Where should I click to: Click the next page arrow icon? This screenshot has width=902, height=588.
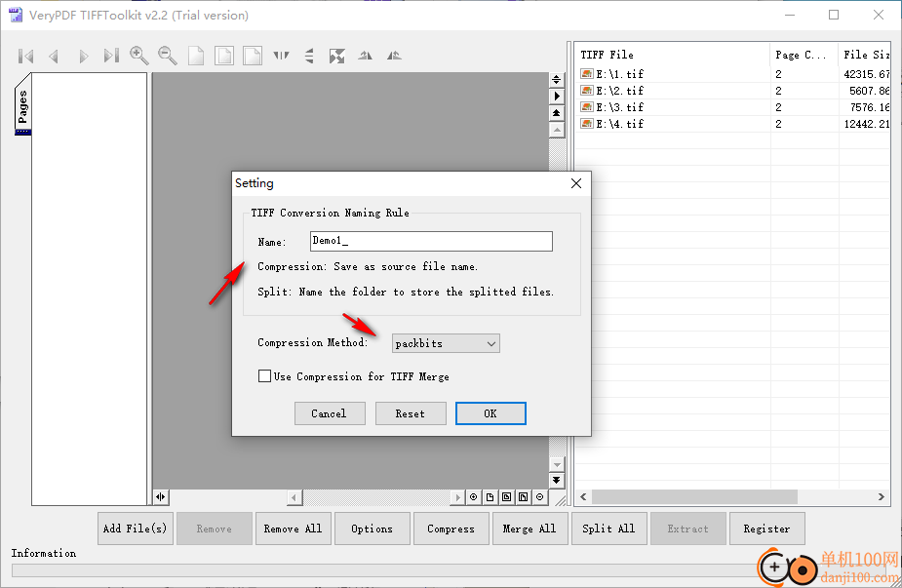84,56
